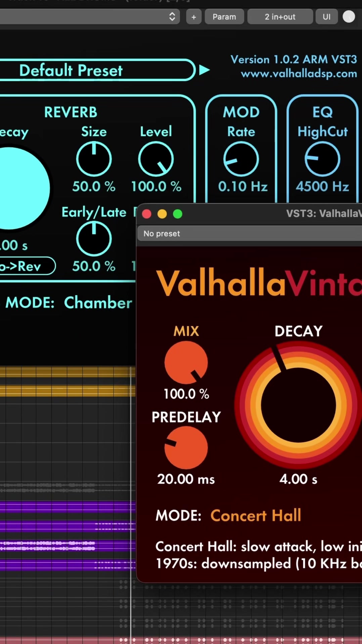362x644 pixels.
Task: Click the MIX value 100.0 %
Action: tap(186, 394)
